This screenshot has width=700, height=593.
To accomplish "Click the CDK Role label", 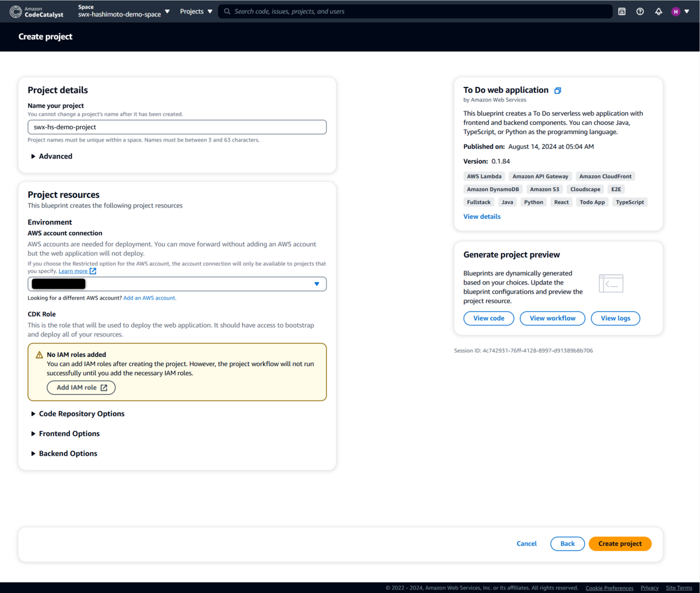I will 41,314.
